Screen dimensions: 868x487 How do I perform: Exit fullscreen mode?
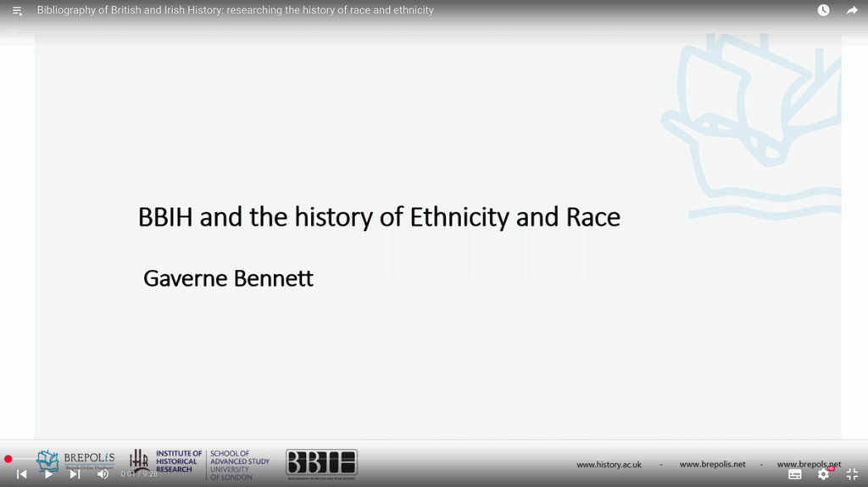point(852,474)
